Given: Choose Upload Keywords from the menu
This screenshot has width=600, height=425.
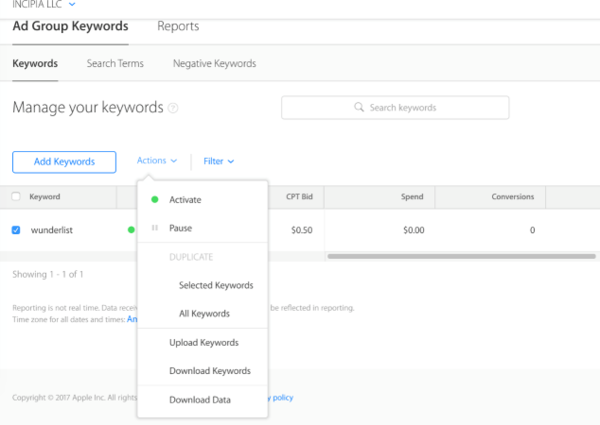Looking at the screenshot, I should click(x=204, y=342).
